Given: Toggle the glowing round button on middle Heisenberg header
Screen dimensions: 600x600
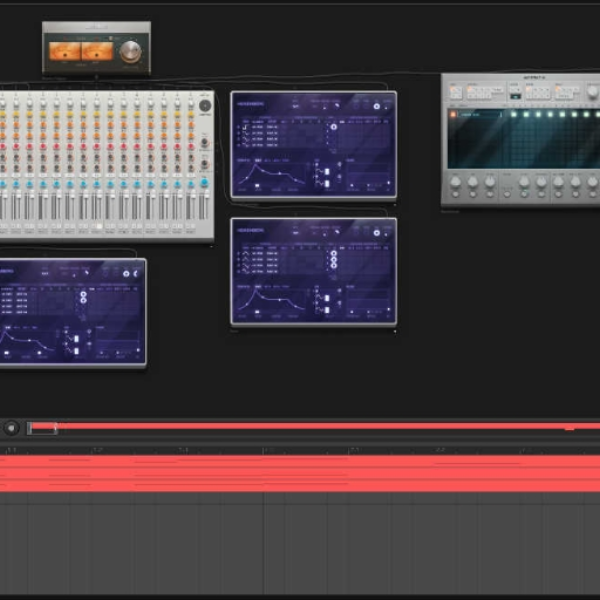Looking at the screenshot, I should [377, 233].
